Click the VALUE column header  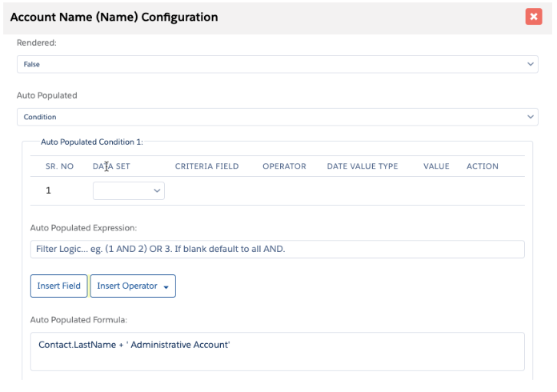[x=436, y=166]
